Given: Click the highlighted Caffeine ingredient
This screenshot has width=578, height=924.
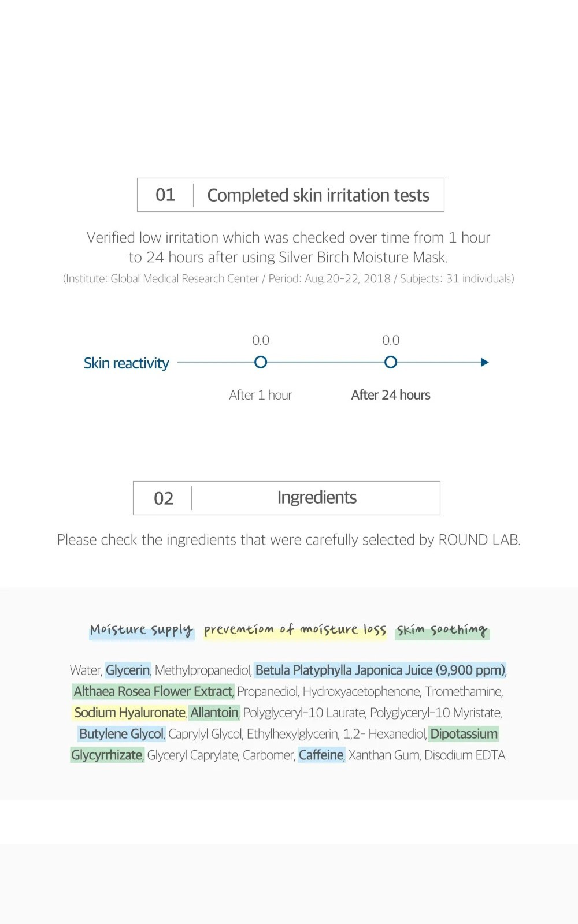Looking at the screenshot, I should coord(321,755).
